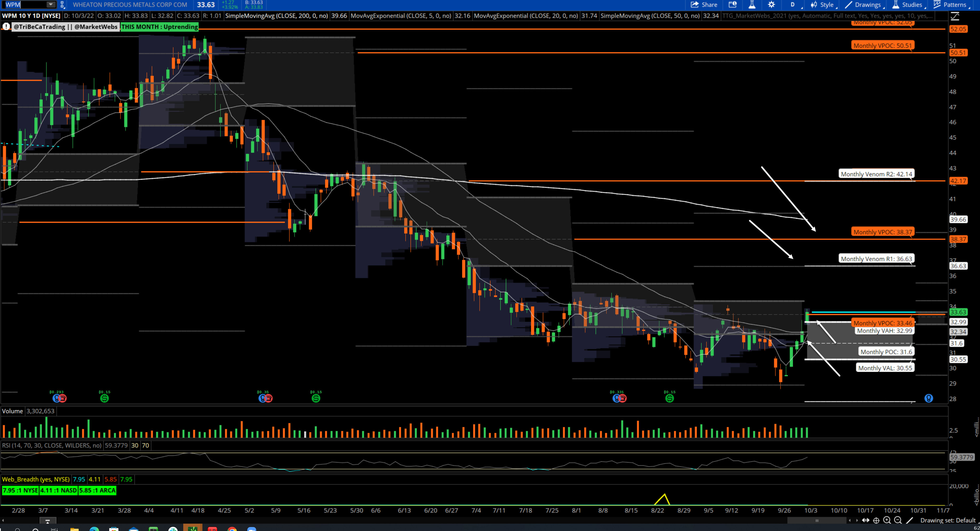The width and height of the screenshot is (980, 531).
Task: Click the $0.15 dividend marker near 8/22
Action: coord(669,398)
